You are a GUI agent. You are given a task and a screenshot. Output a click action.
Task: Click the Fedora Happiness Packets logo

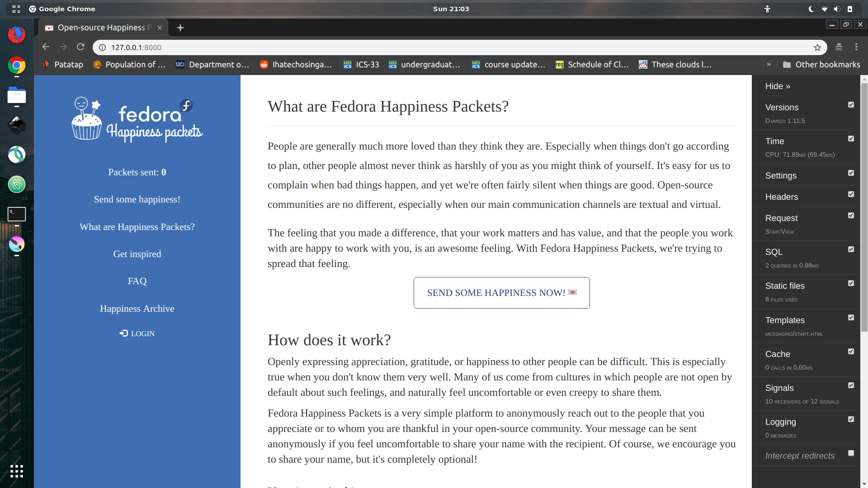(137, 120)
